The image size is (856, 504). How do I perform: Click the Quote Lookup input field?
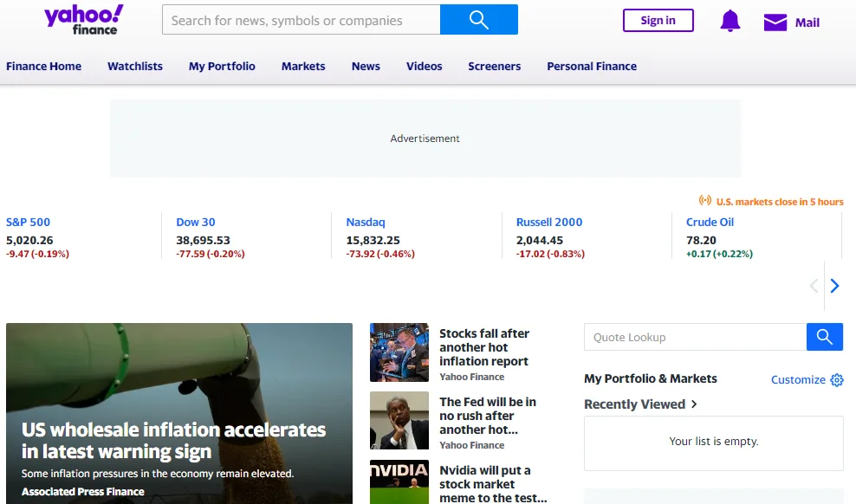pos(695,337)
